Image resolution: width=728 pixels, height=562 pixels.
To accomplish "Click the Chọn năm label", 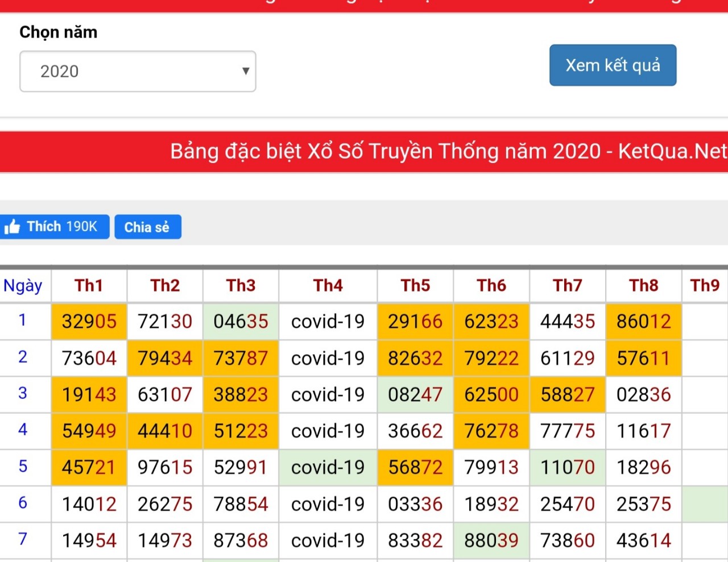I will (59, 32).
